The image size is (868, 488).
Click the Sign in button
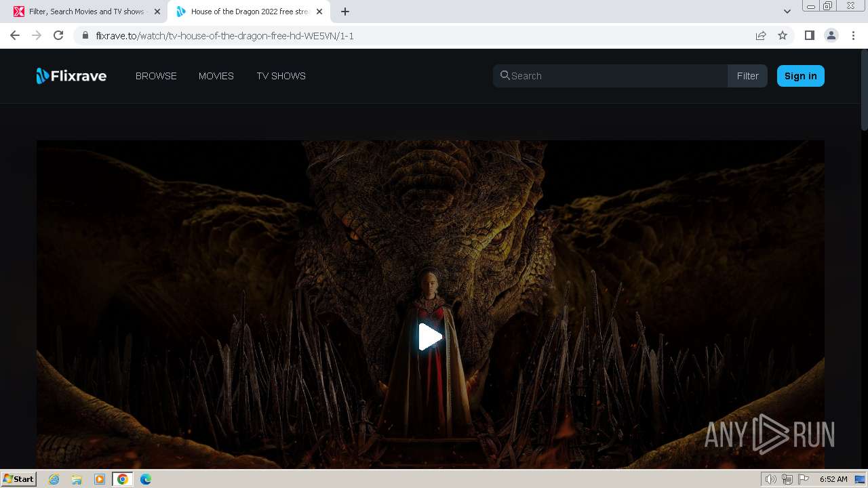[800, 76]
